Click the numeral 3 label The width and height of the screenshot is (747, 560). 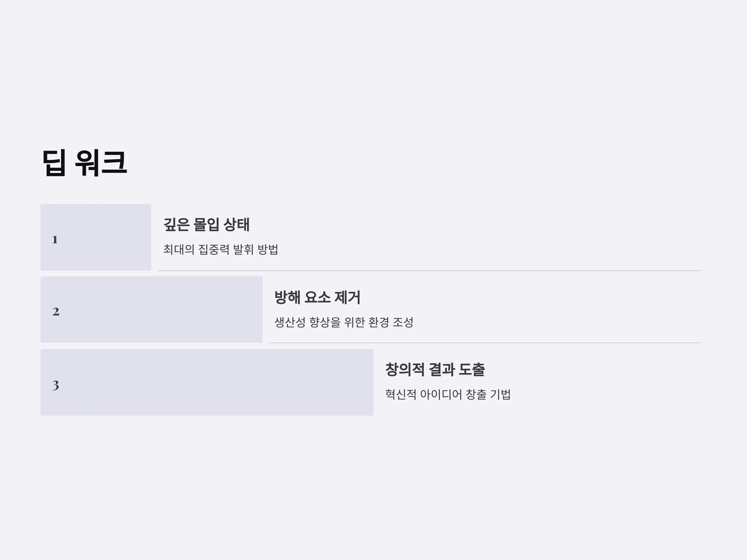pyautogui.click(x=56, y=385)
